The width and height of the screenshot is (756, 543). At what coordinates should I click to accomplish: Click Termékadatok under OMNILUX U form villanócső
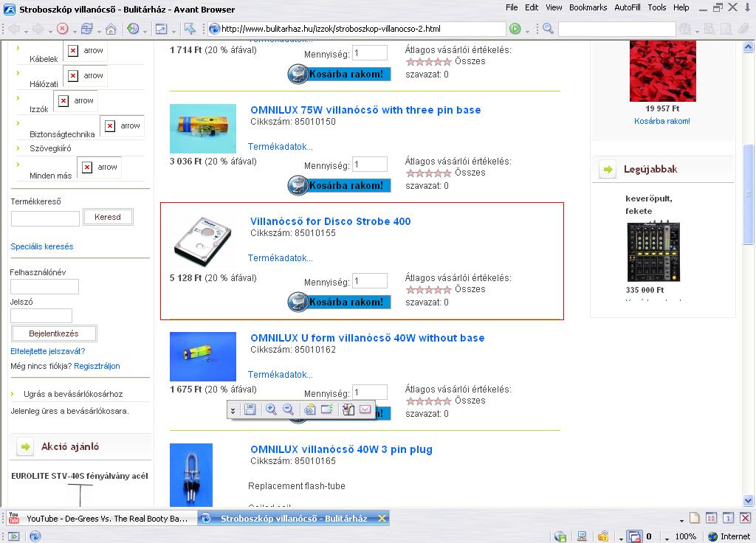[280, 374]
